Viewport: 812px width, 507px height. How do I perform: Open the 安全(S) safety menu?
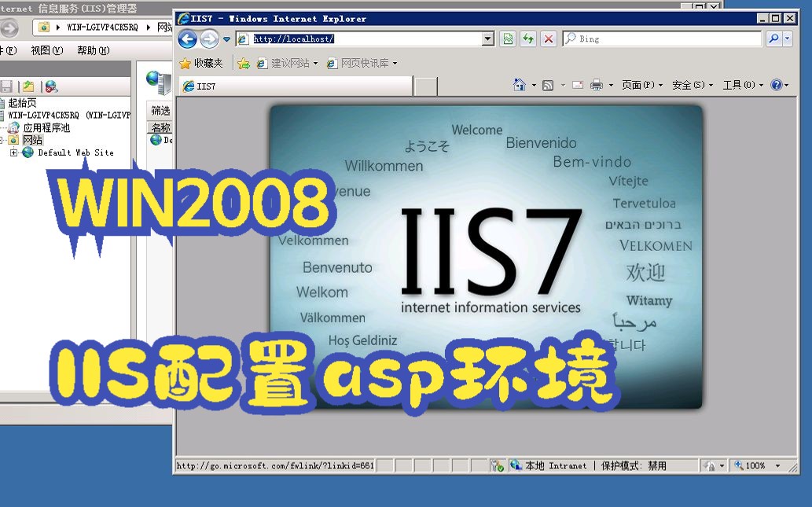point(693,85)
